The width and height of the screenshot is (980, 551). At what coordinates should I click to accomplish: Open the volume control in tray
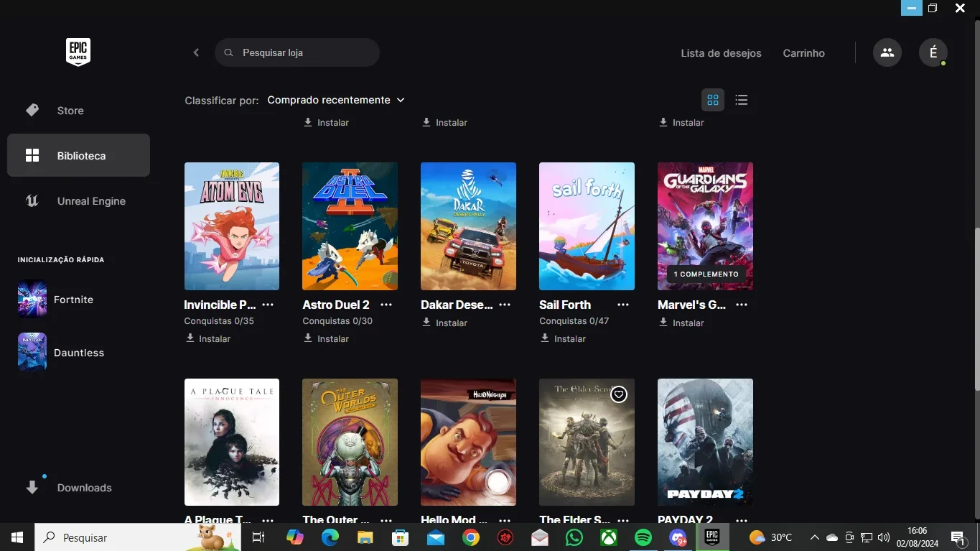click(x=883, y=537)
